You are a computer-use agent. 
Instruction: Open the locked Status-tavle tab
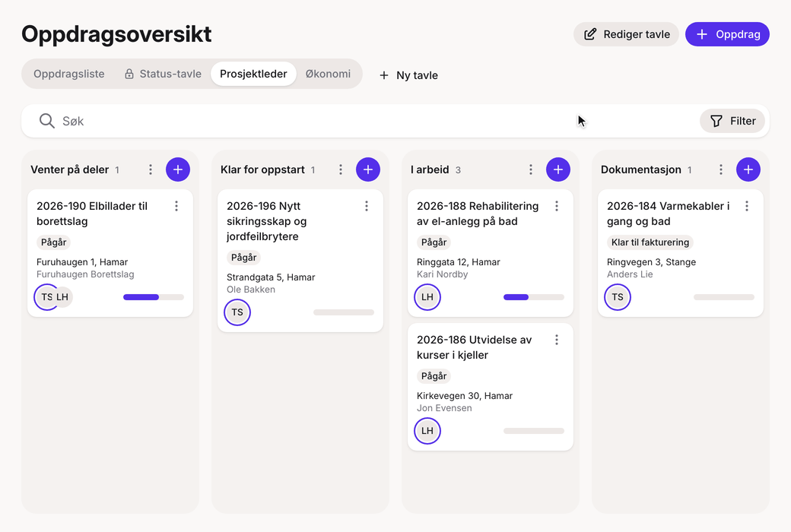coord(163,74)
